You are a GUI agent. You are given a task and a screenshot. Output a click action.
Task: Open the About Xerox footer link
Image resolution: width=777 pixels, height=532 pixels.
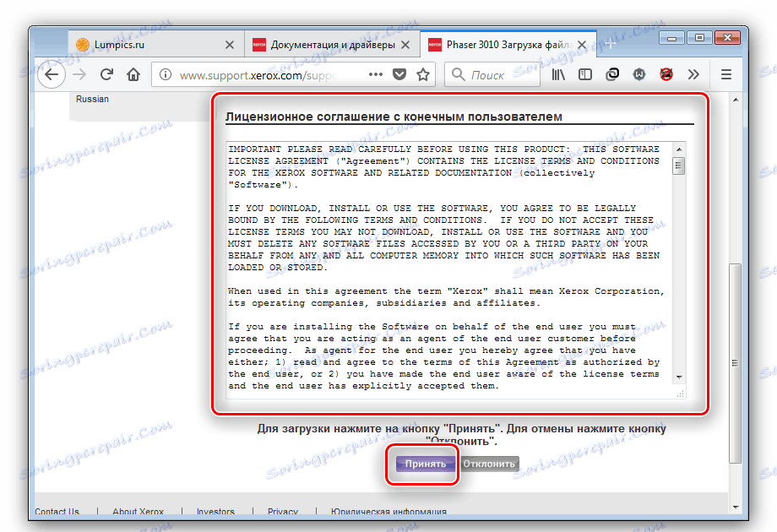(x=138, y=511)
